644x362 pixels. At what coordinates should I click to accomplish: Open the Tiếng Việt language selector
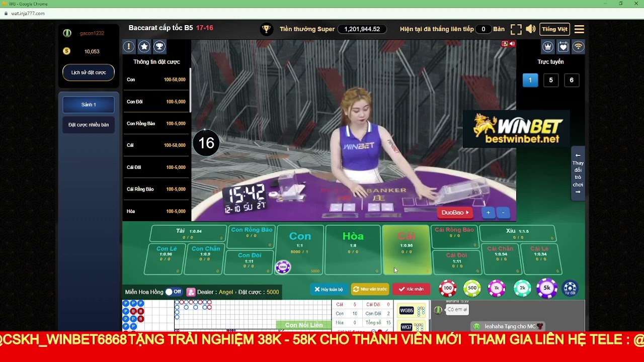pyautogui.click(x=555, y=29)
